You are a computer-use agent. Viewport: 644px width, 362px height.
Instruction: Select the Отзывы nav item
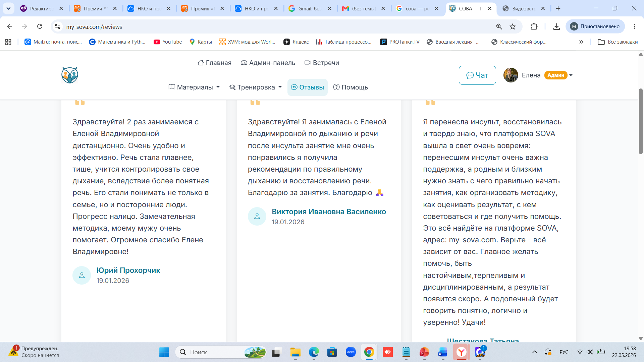pos(308,87)
